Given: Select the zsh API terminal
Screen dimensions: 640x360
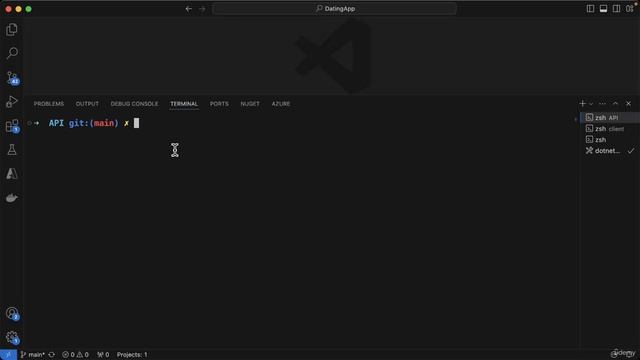Looking at the screenshot, I should click(610, 118).
